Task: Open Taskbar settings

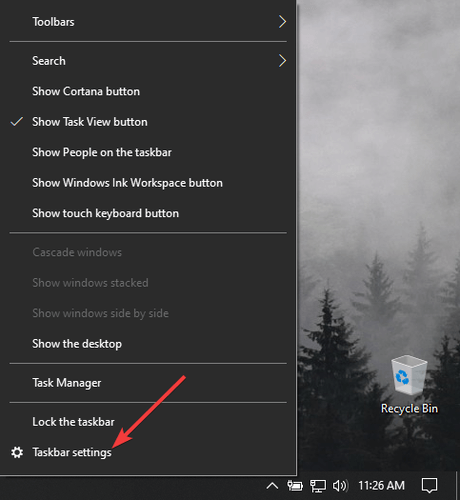Action: tap(148, 452)
